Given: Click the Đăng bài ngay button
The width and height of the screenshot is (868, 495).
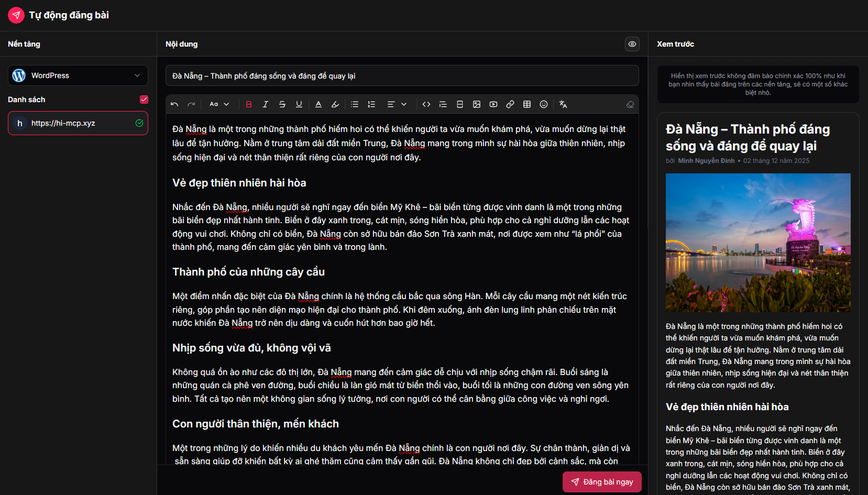Looking at the screenshot, I should (x=602, y=482).
